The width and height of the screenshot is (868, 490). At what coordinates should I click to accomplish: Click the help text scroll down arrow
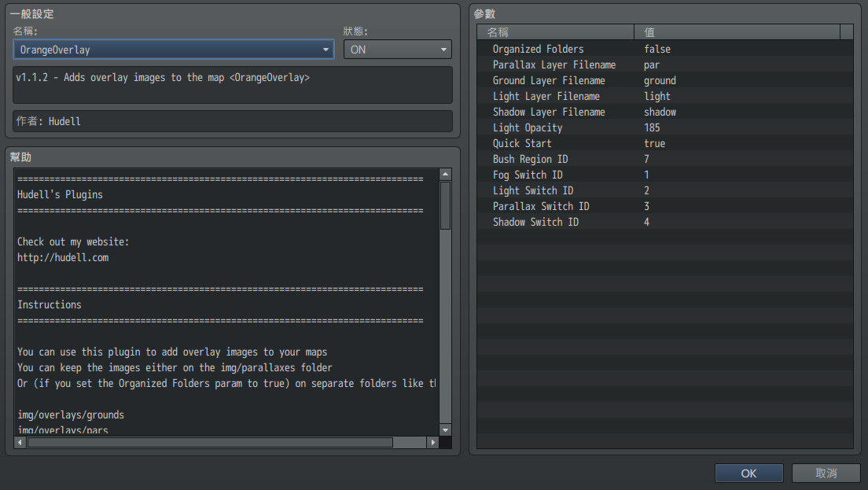[446, 430]
